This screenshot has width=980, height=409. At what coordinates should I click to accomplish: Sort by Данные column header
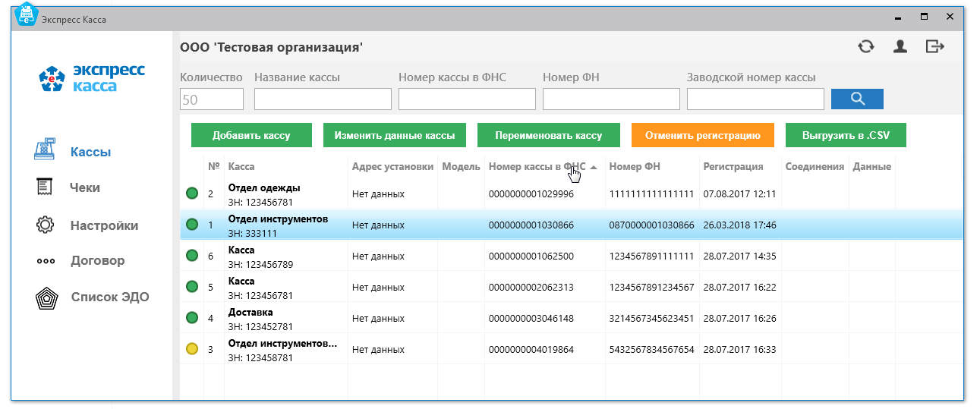tap(871, 167)
